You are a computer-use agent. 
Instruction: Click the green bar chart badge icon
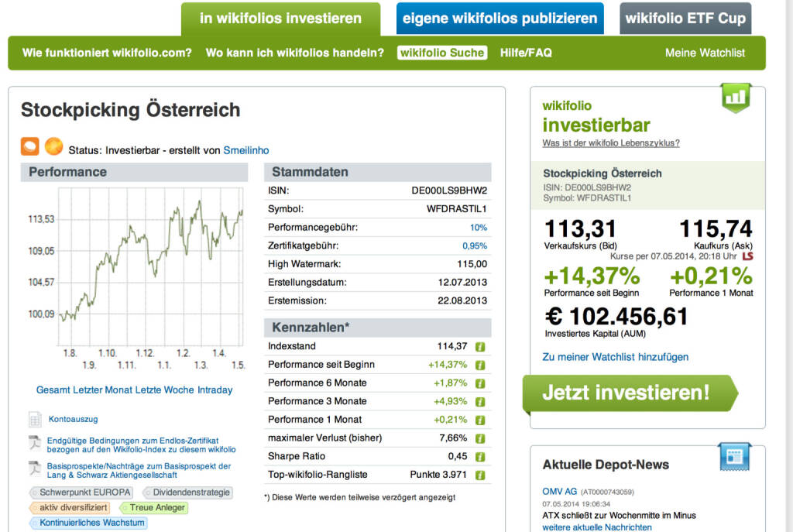[736, 98]
